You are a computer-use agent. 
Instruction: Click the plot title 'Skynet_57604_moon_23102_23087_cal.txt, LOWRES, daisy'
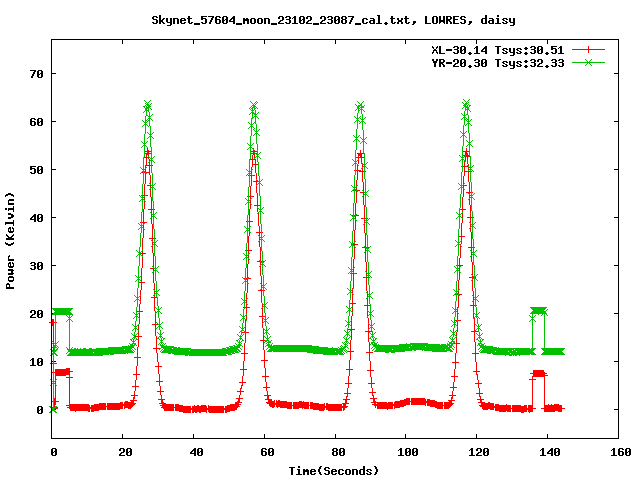(333, 20)
